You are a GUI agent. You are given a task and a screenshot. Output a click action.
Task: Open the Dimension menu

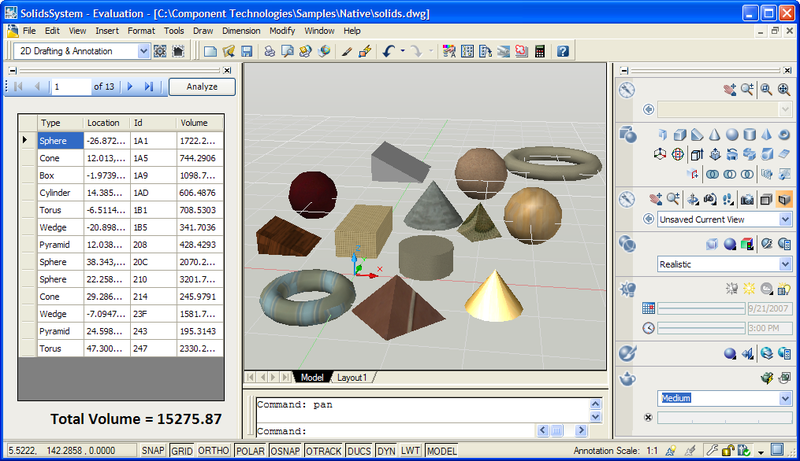pos(241,31)
